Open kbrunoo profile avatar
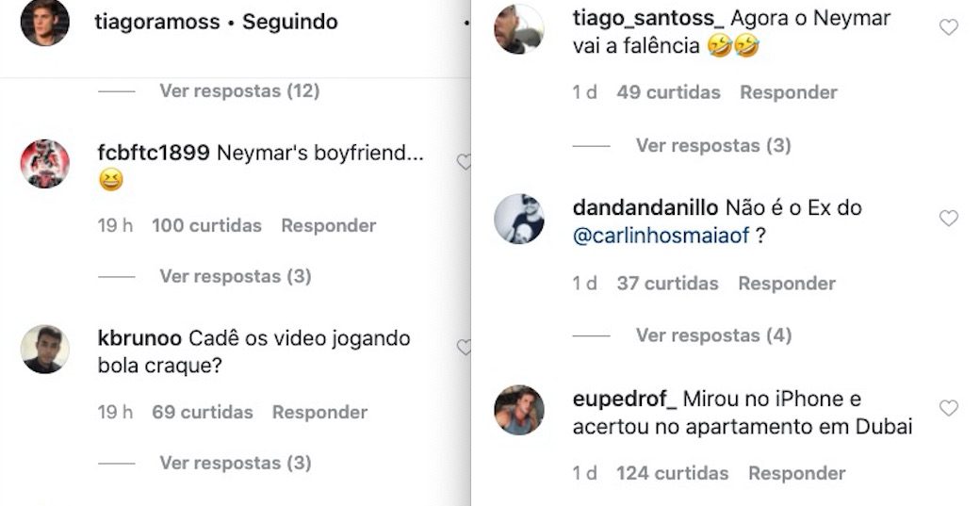The height and width of the screenshot is (506, 980). [x=45, y=350]
